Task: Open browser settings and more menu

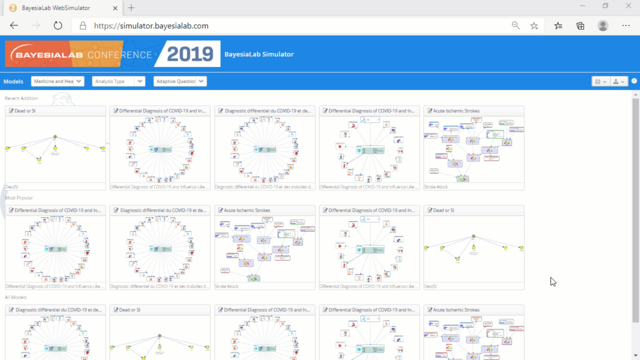Action: (x=626, y=26)
